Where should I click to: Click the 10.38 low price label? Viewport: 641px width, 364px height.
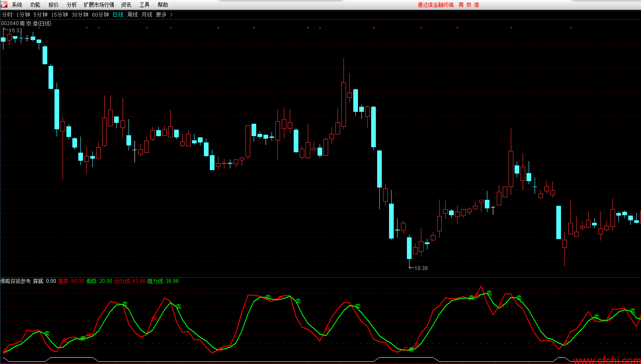tap(421, 268)
